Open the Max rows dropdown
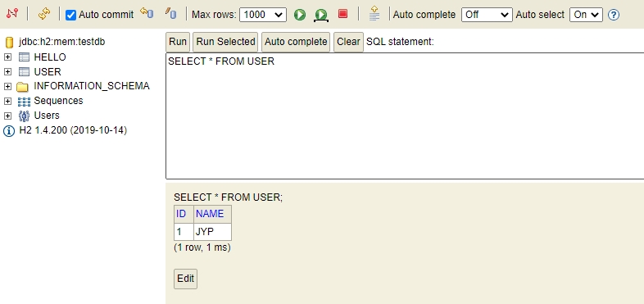This screenshot has height=304, width=644. click(x=263, y=15)
